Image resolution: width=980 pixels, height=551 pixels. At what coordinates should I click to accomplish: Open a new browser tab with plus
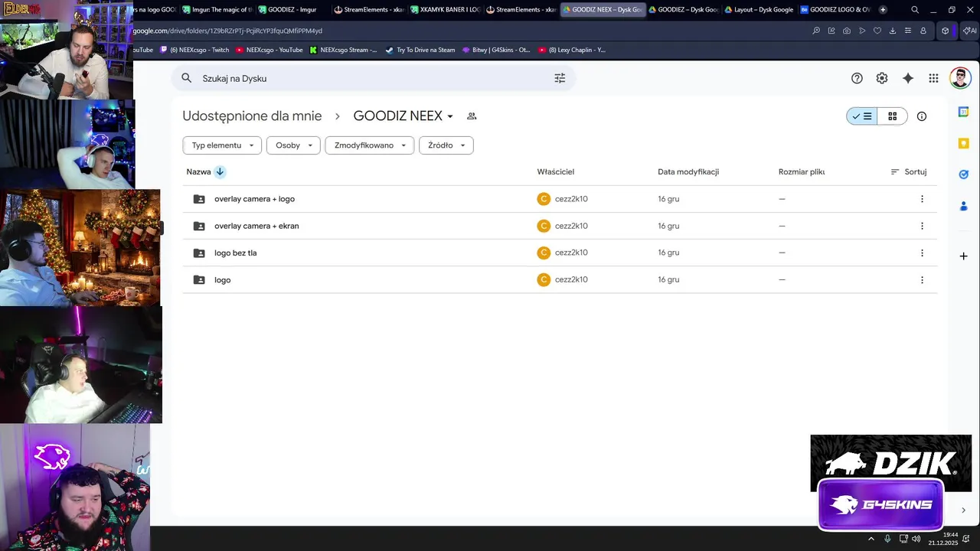[x=883, y=10]
